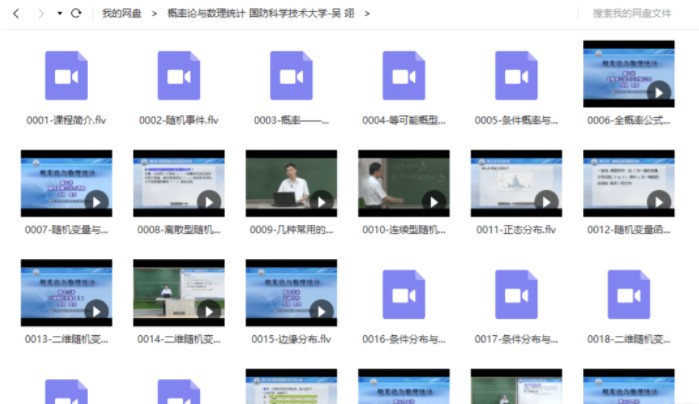Open thumbnail of 0007-随机变量与 video
Viewport: 699px width, 404px height.
(66, 183)
